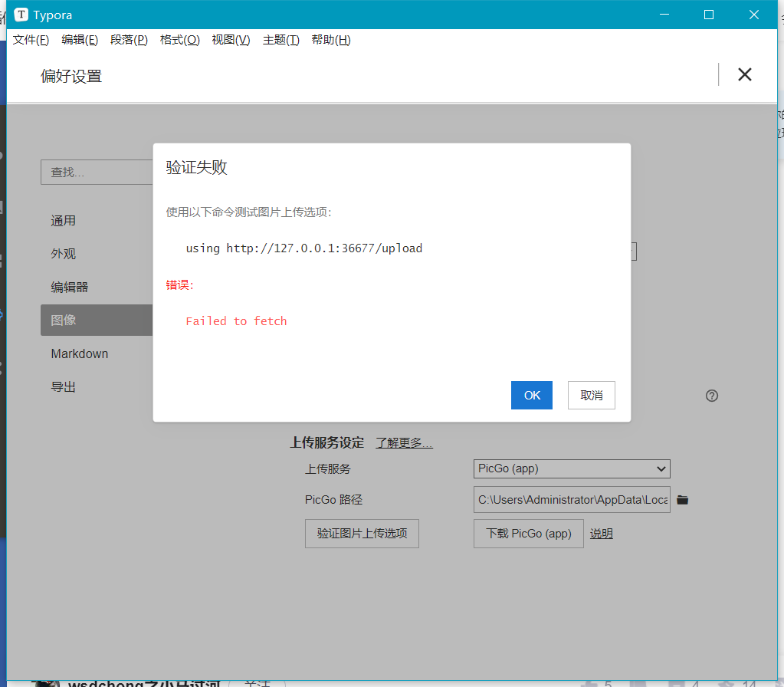Click the 查找 search field
The height and width of the screenshot is (687, 784).
tap(97, 172)
